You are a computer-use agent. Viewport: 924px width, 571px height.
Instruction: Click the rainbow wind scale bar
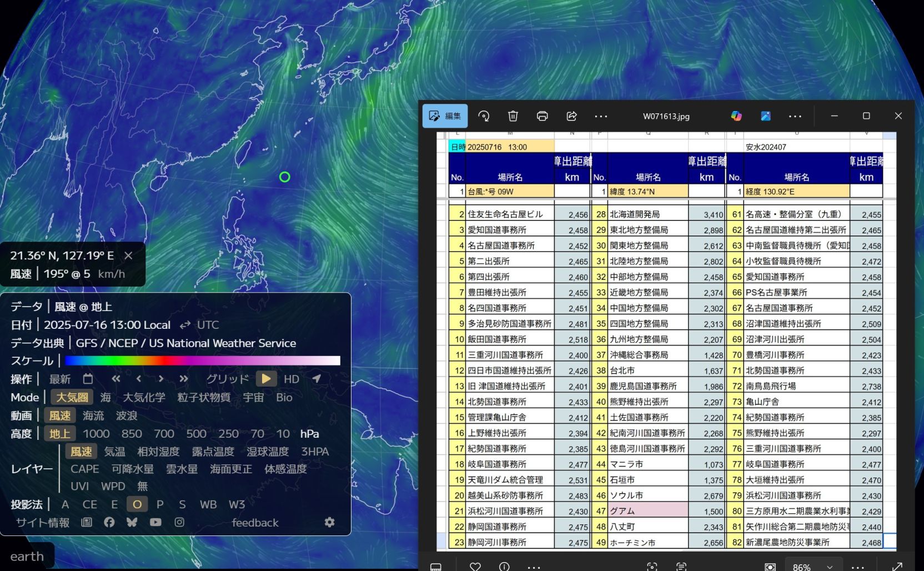pos(203,360)
